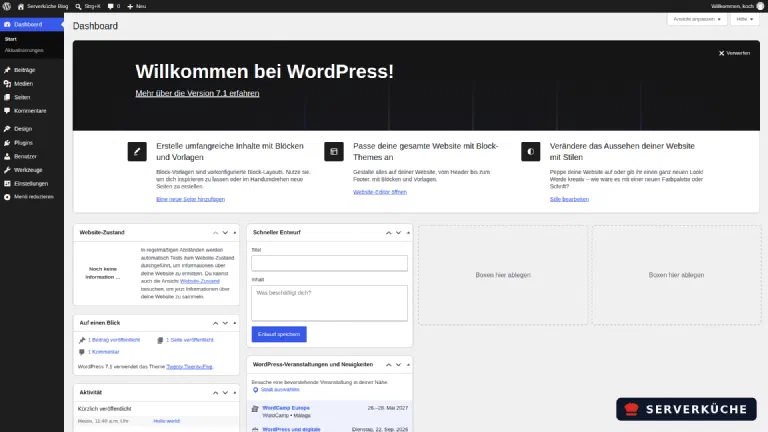
Task: Open Hilfe dropdown tab
Action: coord(744,19)
